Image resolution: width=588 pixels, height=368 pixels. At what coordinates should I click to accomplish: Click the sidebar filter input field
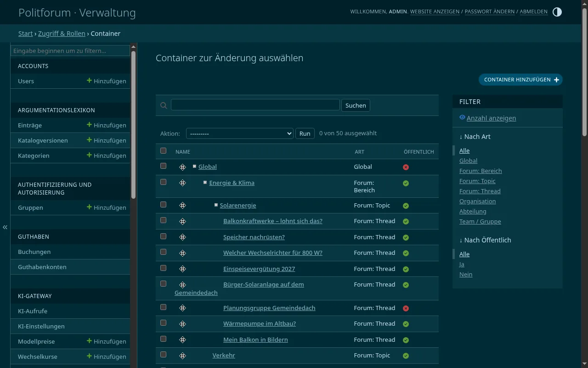(70, 51)
